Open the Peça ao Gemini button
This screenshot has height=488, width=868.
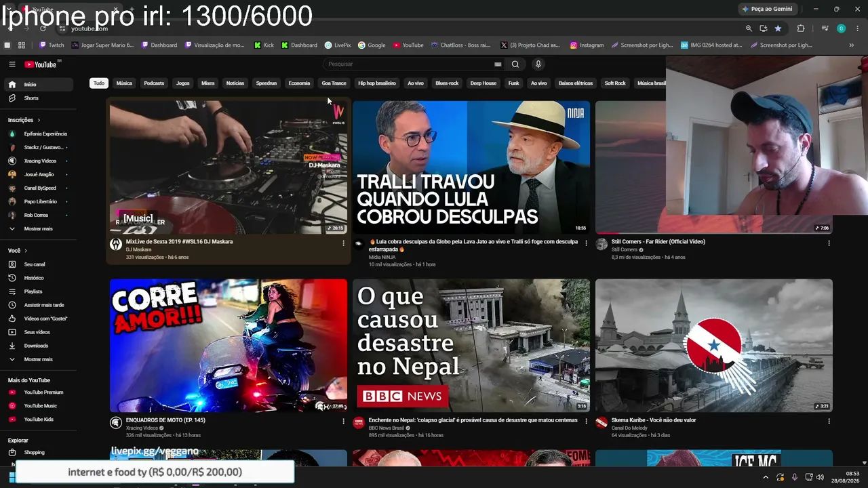768,9
